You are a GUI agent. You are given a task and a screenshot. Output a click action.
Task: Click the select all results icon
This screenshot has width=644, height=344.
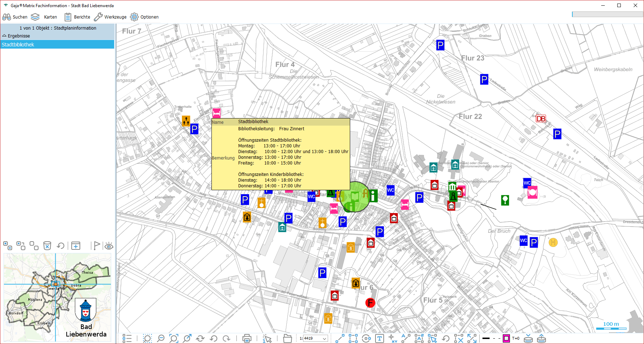click(x=7, y=246)
